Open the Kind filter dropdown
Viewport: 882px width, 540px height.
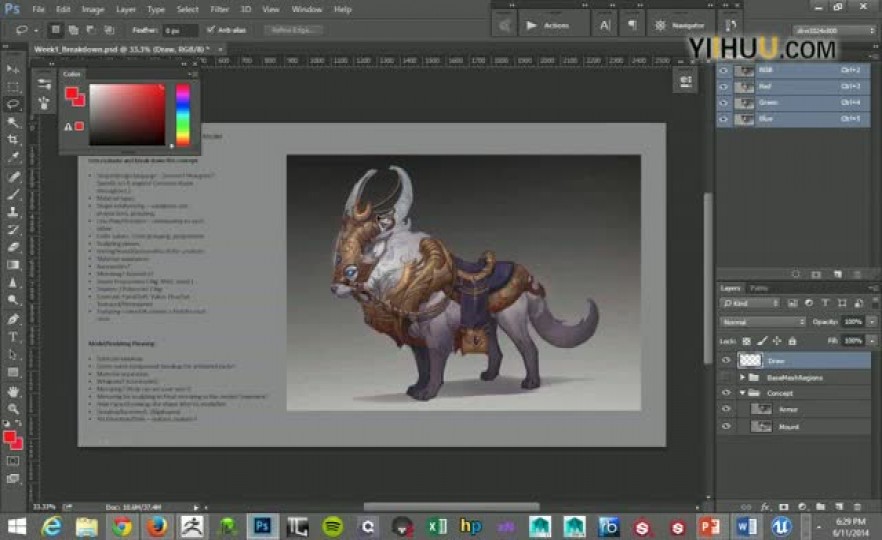coord(750,303)
